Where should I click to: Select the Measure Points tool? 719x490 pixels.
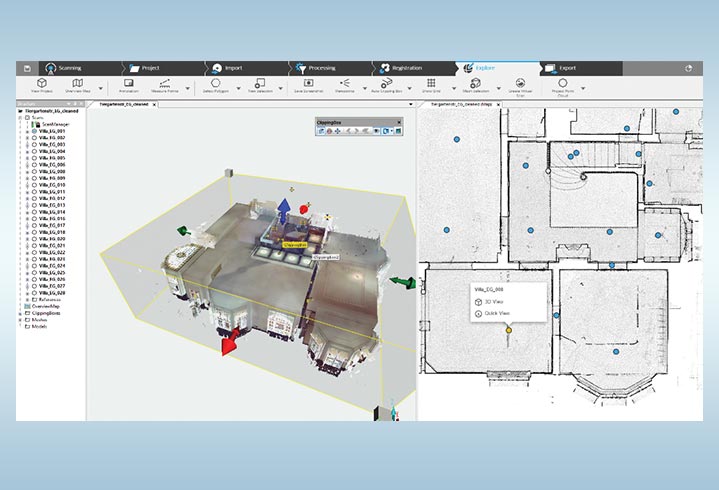tap(165, 84)
